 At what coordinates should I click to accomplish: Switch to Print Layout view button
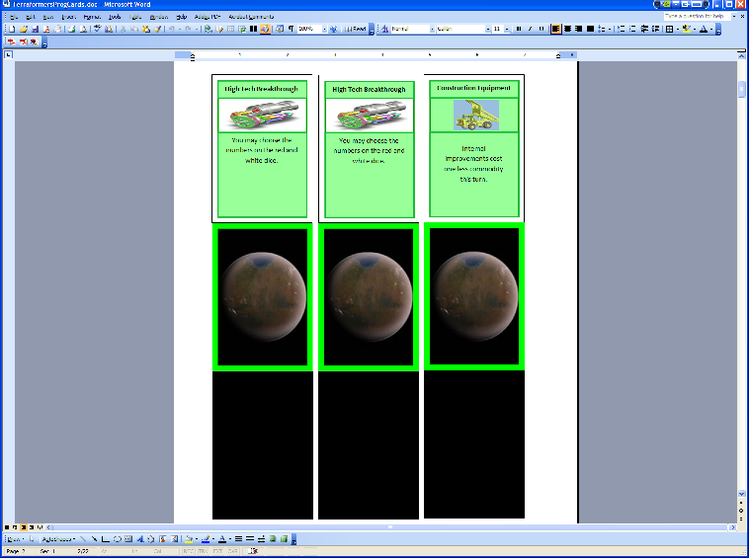pos(23,527)
